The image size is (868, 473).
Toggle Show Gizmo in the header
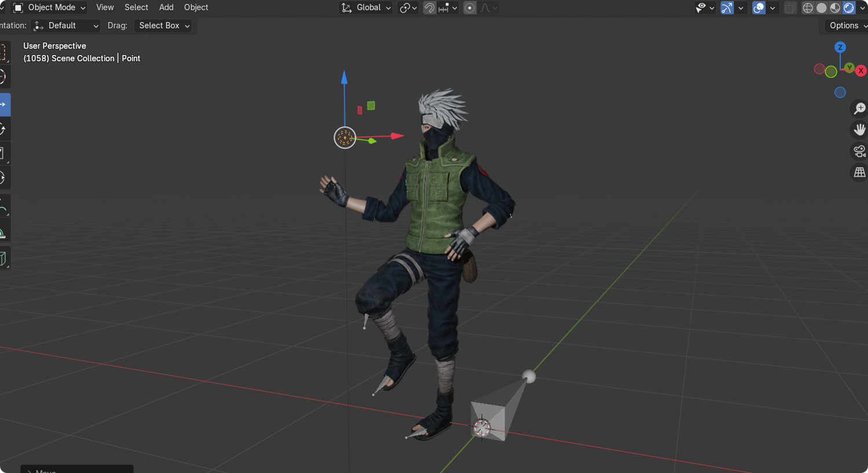(x=727, y=8)
